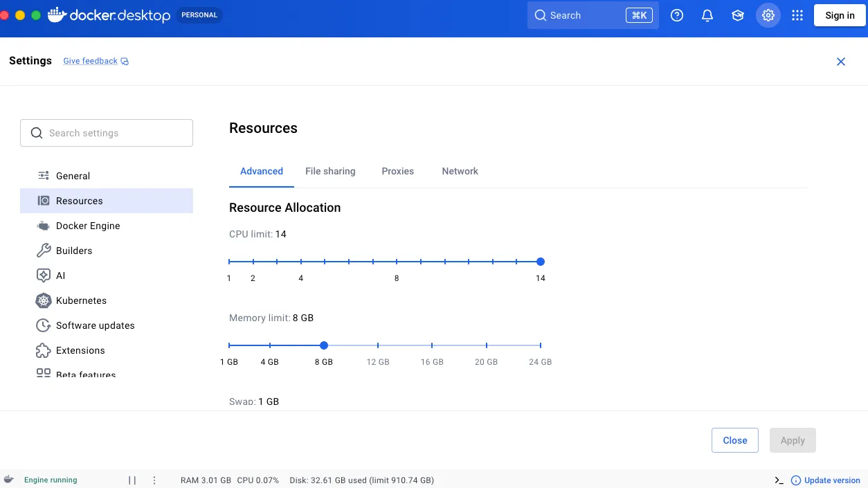The image size is (868, 488).
Task: Click the Update version link
Action: click(832, 480)
